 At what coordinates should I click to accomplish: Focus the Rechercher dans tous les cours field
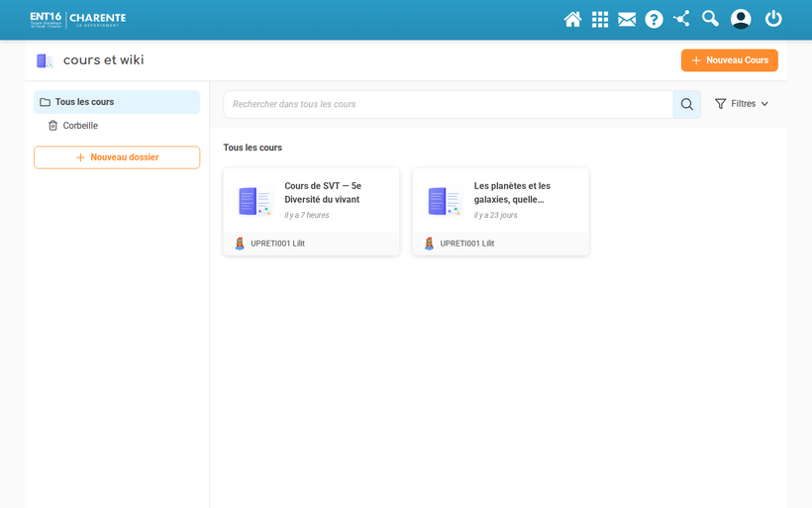coord(448,104)
